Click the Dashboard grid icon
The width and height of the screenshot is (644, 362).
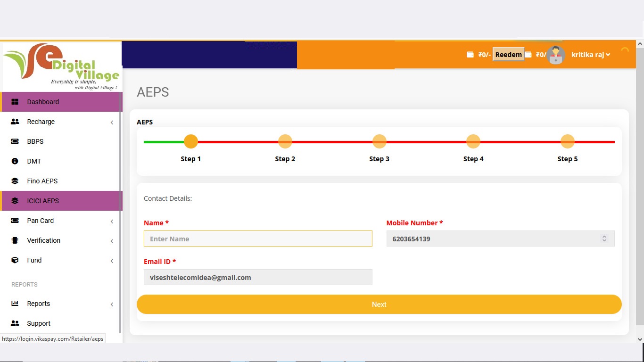pos(15,102)
